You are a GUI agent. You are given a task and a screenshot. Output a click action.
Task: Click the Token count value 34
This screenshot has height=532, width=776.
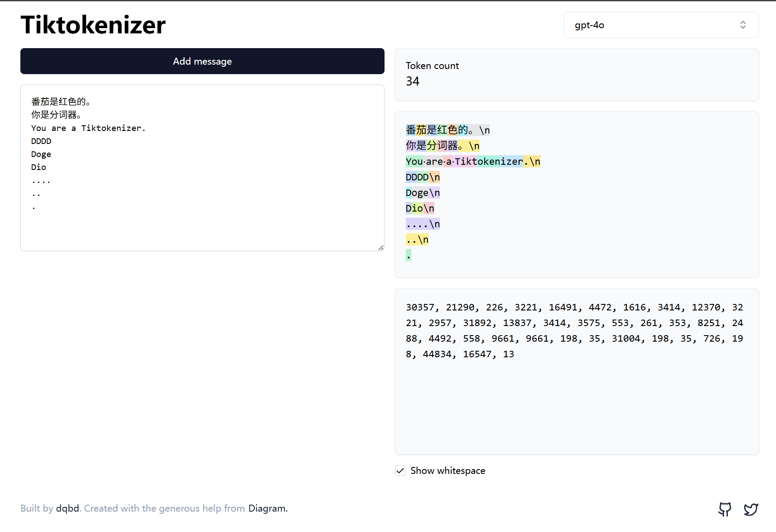(413, 81)
